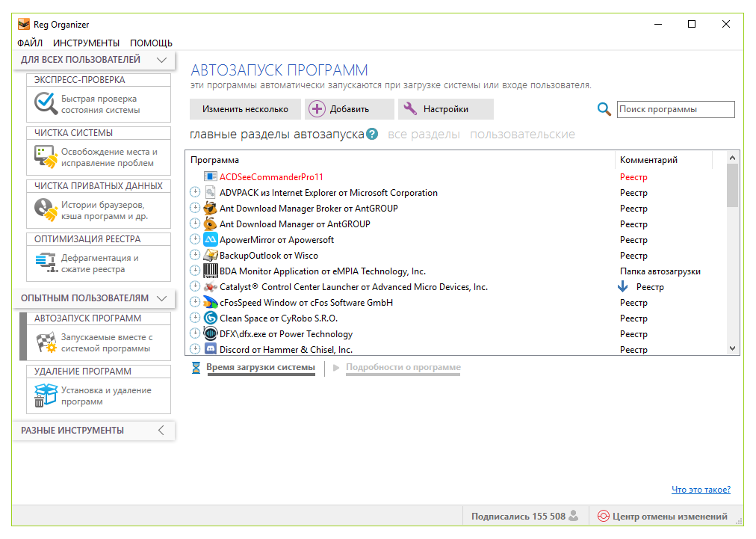Click the BackupOutlook program icon
This screenshot has height=539, width=756.
coord(210,255)
